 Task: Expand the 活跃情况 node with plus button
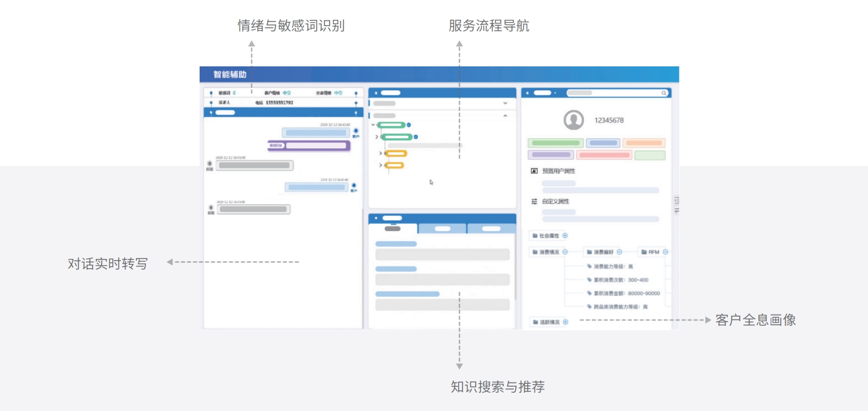tap(566, 322)
